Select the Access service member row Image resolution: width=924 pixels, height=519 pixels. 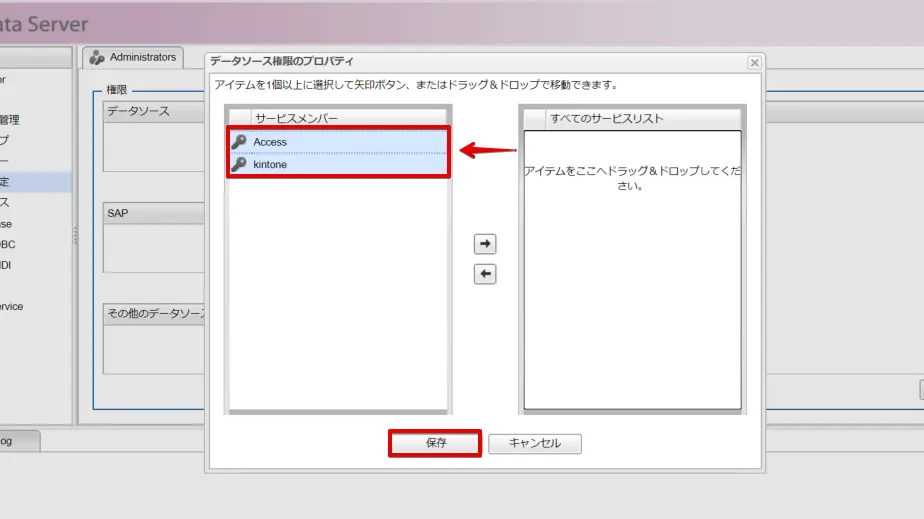click(x=340, y=142)
